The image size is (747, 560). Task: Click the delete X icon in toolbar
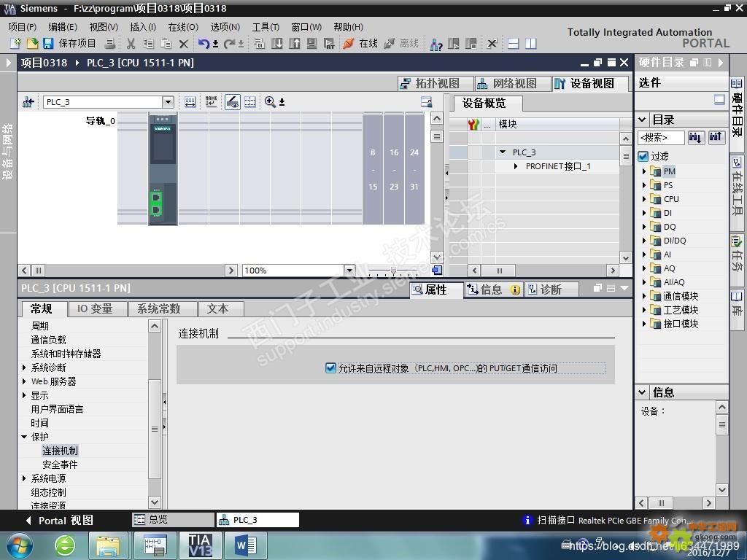pos(183,44)
